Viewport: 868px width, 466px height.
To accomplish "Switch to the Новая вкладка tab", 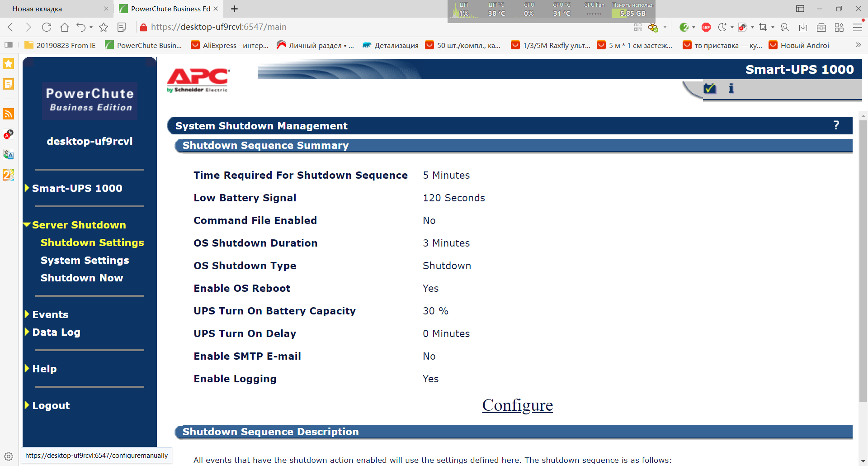I will pyautogui.click(x=57, y=9).
